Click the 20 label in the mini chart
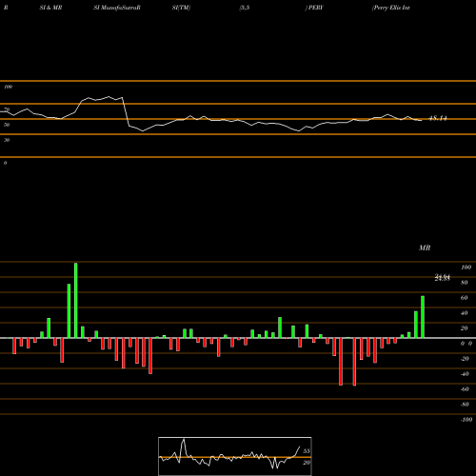This screenshot has width=476, height=476. point(307,463)
